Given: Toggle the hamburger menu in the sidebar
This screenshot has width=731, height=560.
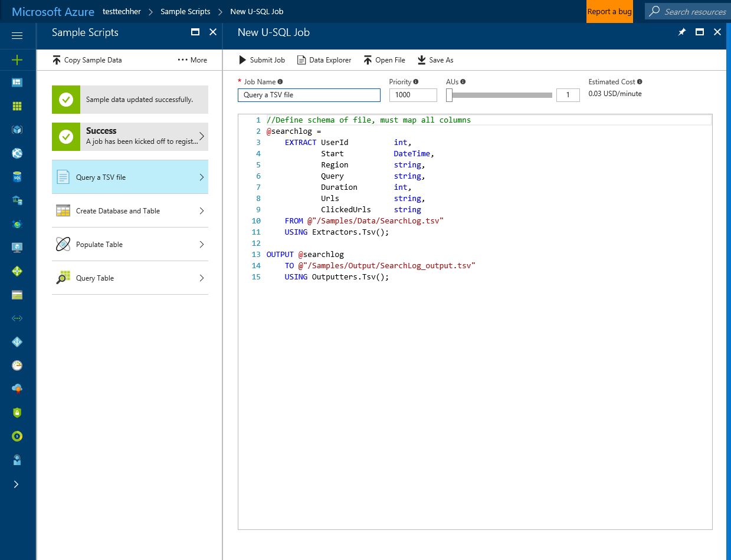Looking at the screenshot, I should tap(17, 36).
